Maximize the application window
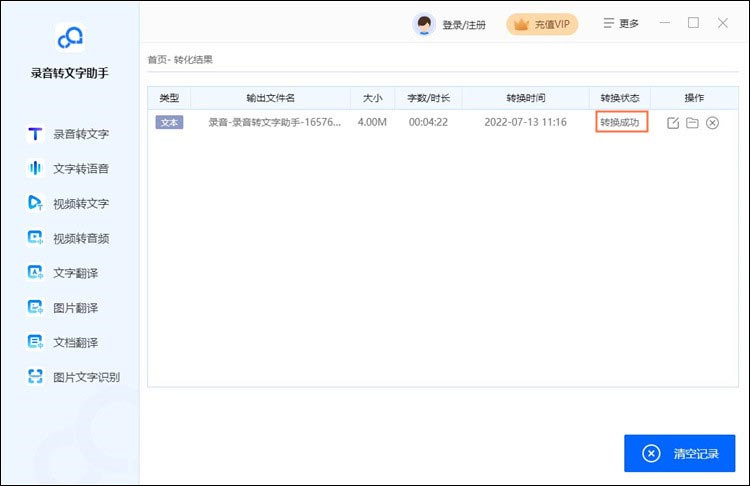 [693, 22]
